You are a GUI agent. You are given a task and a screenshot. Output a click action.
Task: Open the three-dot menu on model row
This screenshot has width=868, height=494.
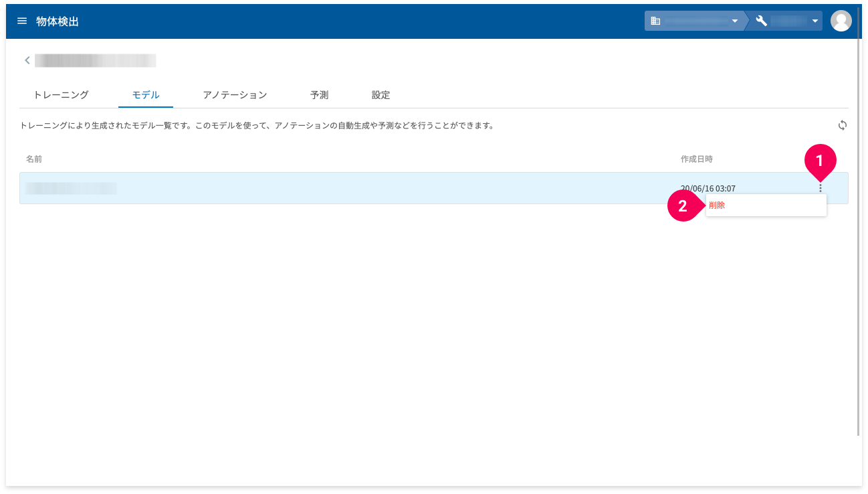click(x=821, y=188)
